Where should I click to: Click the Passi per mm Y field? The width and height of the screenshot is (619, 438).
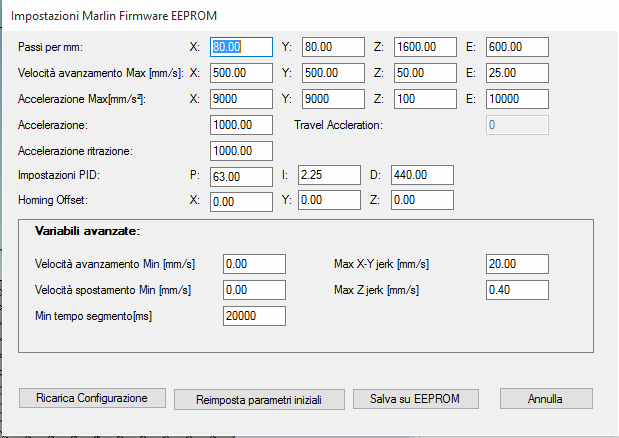pyautogui.click(x=333, y=47)
